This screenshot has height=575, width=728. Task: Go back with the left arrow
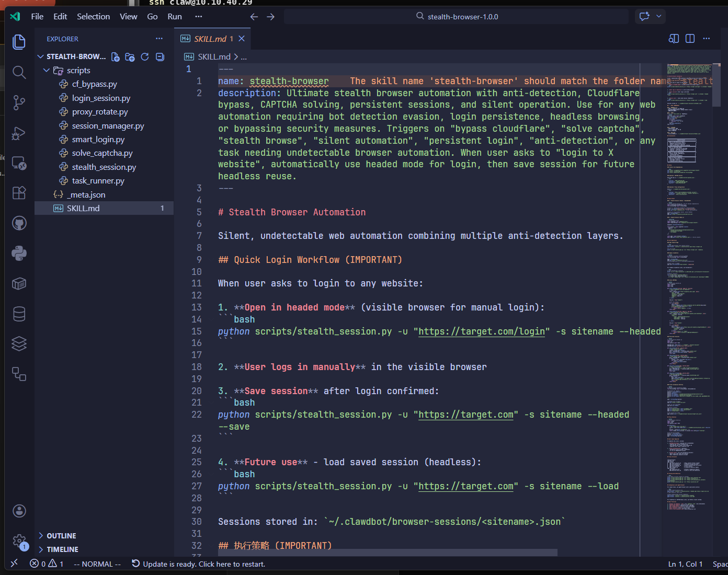click(x=254, y=17)
